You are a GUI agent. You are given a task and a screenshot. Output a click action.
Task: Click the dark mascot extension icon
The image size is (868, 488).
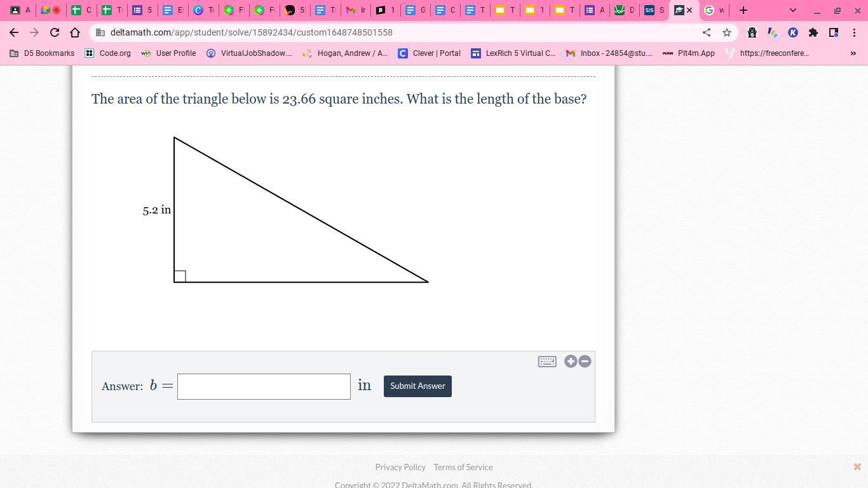tap(752, 32)
